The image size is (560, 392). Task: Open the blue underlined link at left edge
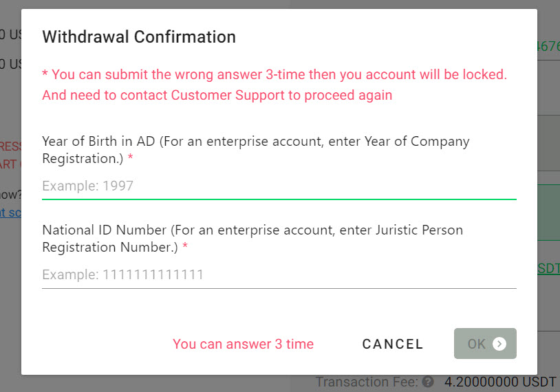click(11, 213)
